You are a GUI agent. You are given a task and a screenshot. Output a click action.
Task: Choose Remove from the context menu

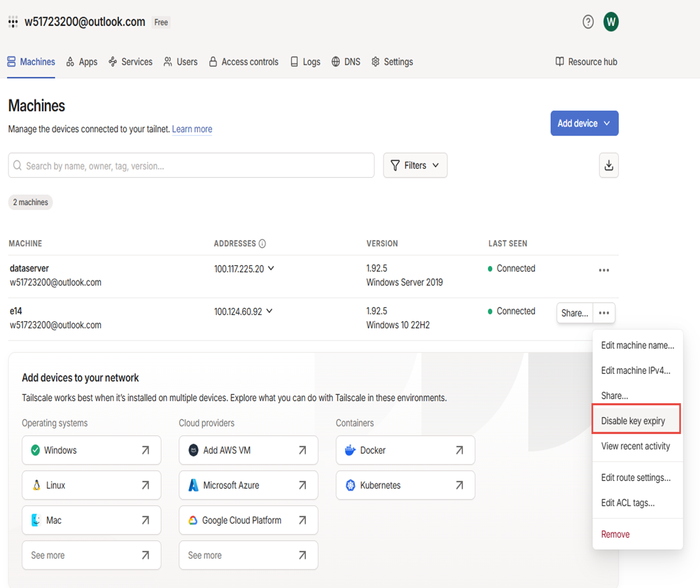(615, 534)
